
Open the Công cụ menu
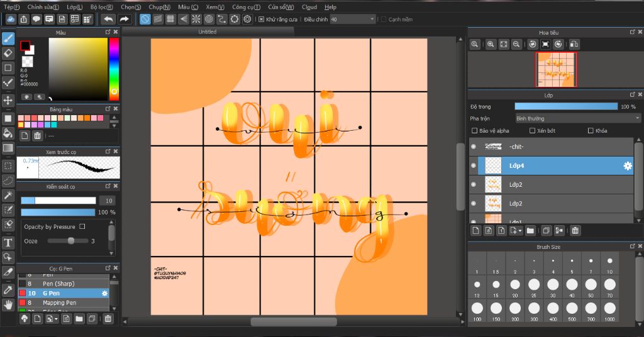point(246,7)
